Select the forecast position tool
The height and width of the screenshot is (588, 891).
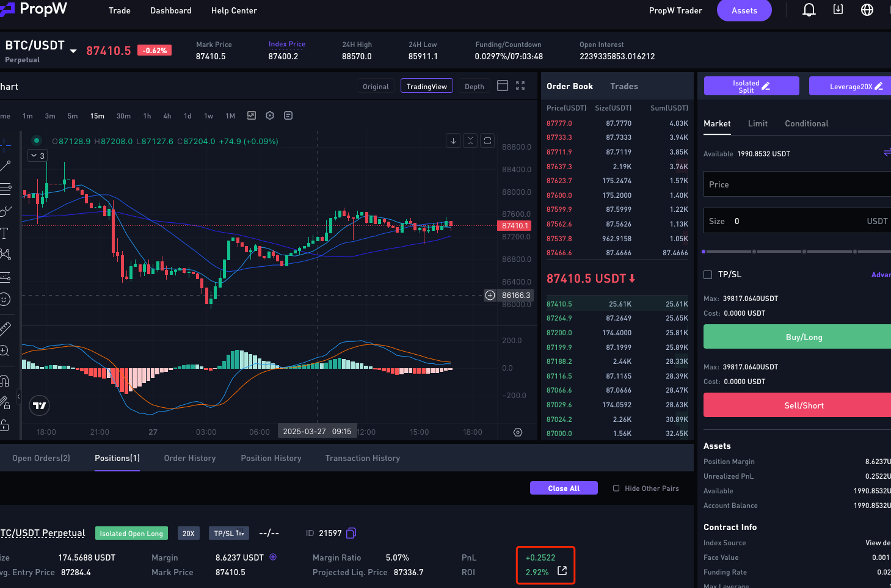pos(5,277)
